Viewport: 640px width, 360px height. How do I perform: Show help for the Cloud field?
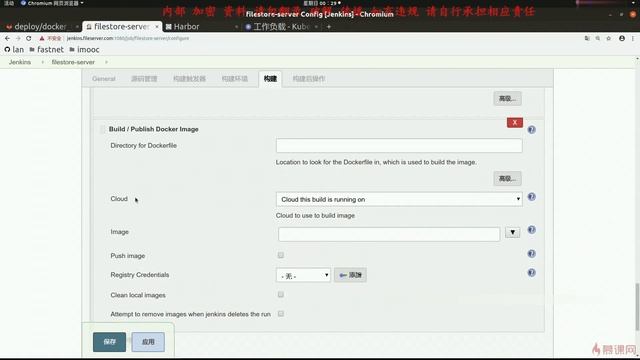click(x=531, y=197)
